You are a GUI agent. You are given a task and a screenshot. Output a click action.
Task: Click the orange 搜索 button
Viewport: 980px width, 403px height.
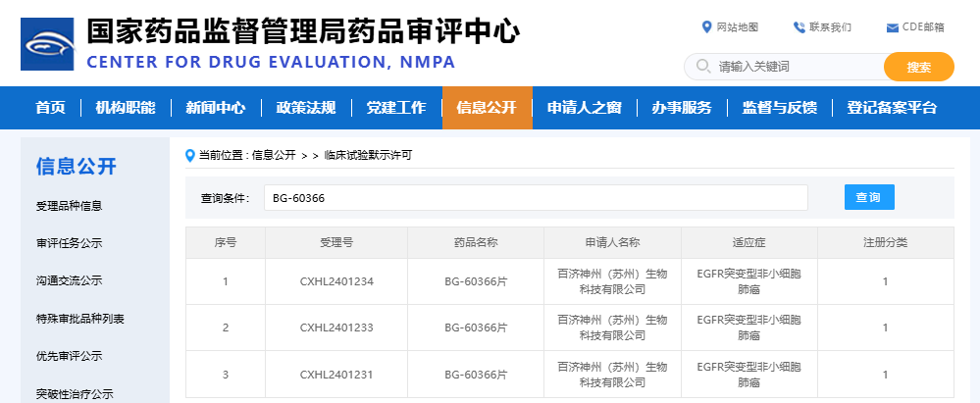[x=919, y=67]
